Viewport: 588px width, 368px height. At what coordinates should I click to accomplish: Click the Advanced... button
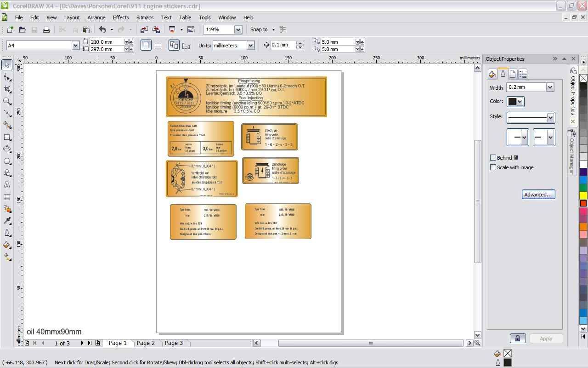point(538,195)
